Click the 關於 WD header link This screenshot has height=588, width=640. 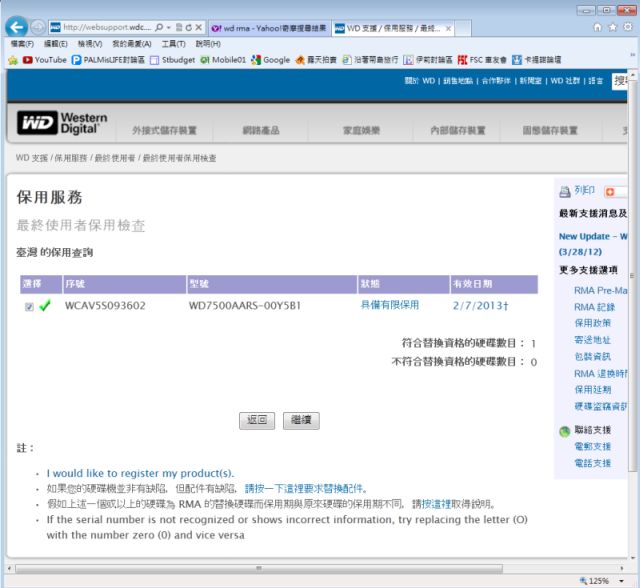point(420,81)
